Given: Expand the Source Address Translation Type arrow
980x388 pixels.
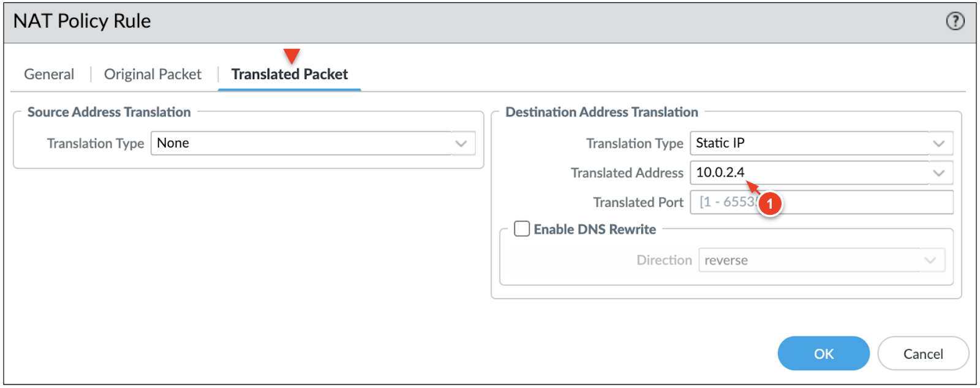Looking at the screenshot, I should coord(461,144).
